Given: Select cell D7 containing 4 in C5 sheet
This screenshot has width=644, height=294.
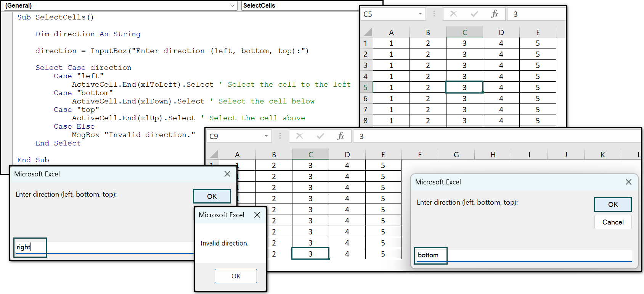Looking at the screenshot, I should pyautogui.click(x=501, y=110).
